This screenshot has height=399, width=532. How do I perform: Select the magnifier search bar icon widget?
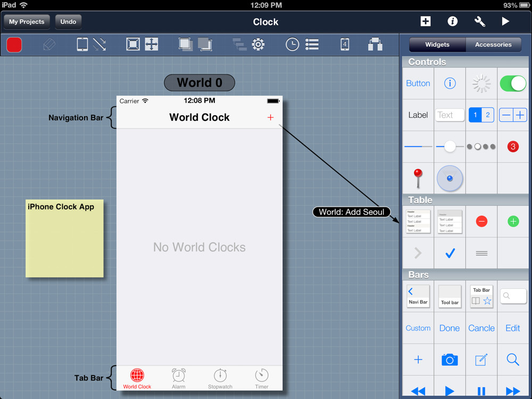point(513,360)
